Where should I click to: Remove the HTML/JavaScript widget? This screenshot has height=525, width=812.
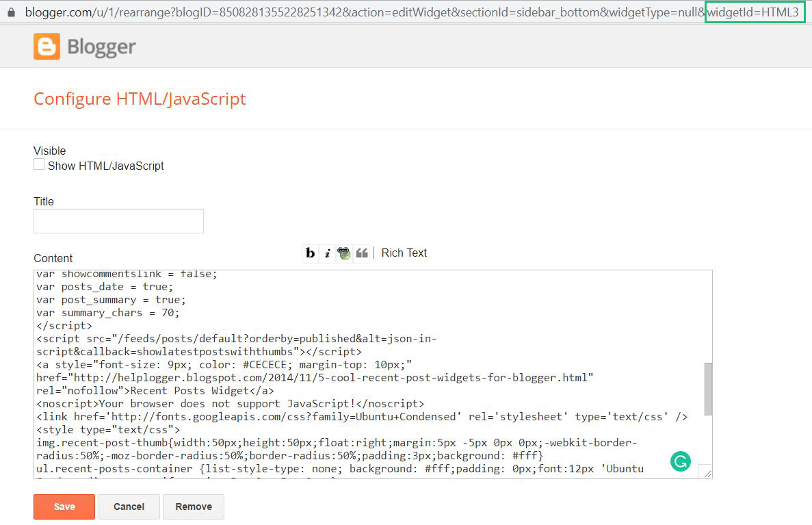tap(194, 507)
